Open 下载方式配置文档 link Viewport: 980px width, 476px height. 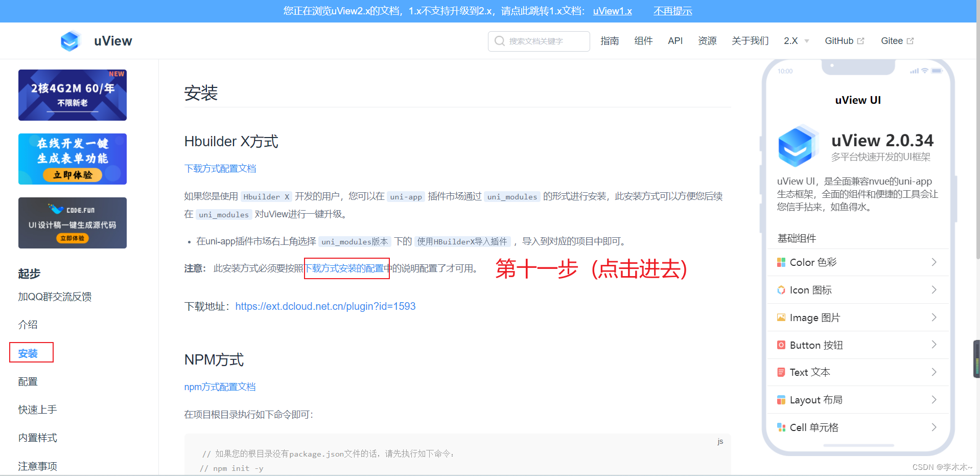[x=220, y=169]
